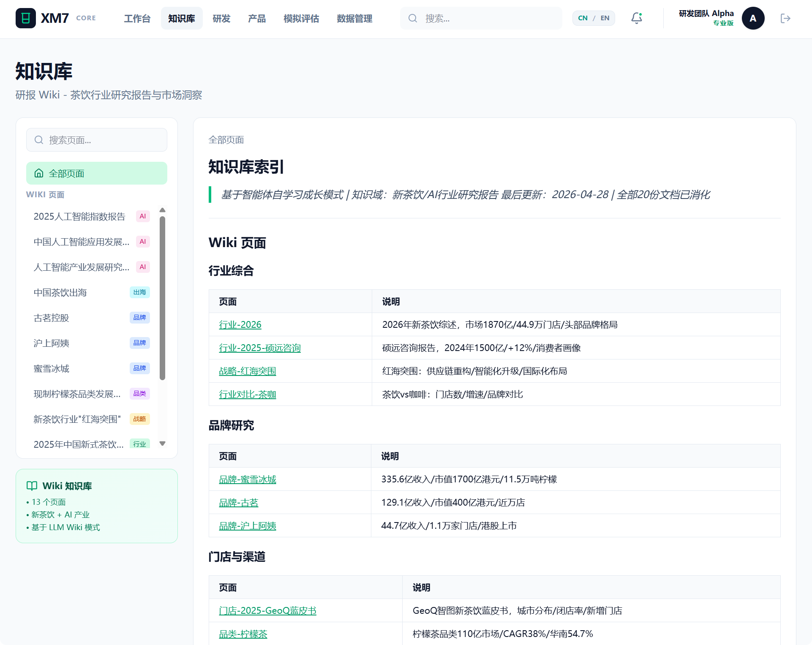Click the home icon in 全部页面
This screenshot has width=812, height=645.
[39, 173]
